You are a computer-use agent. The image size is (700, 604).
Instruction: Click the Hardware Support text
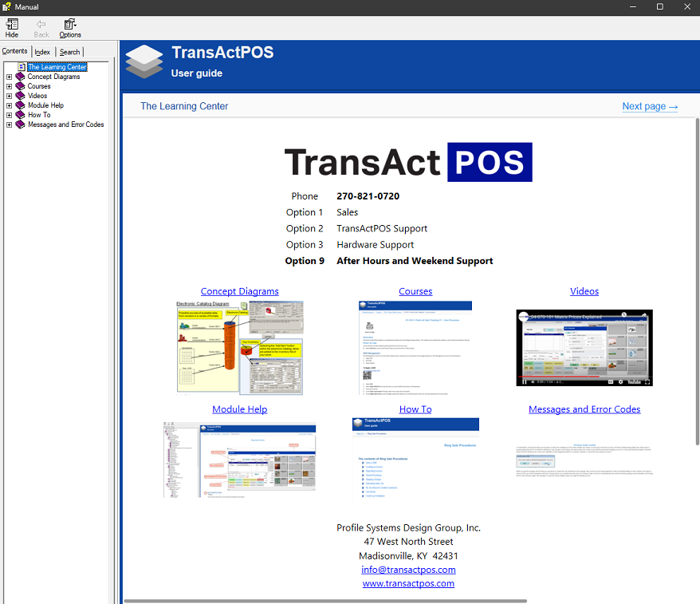click(375, 245)
